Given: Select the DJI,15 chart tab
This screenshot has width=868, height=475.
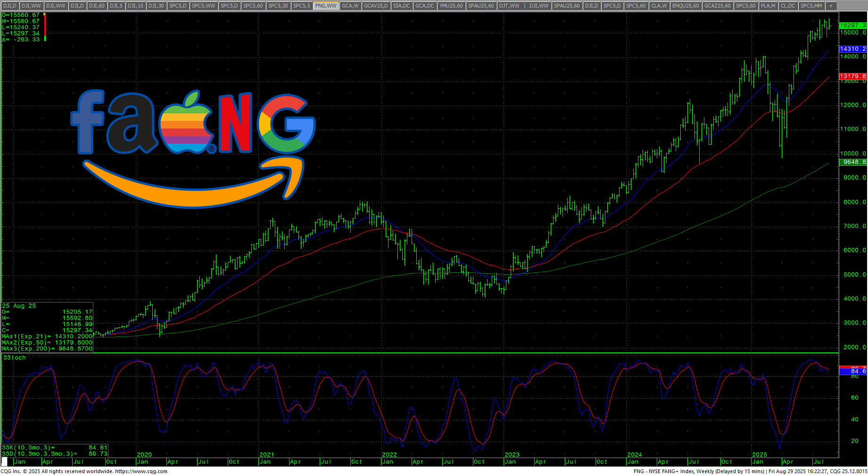Looking at the screenshot, I should [135, 6].
